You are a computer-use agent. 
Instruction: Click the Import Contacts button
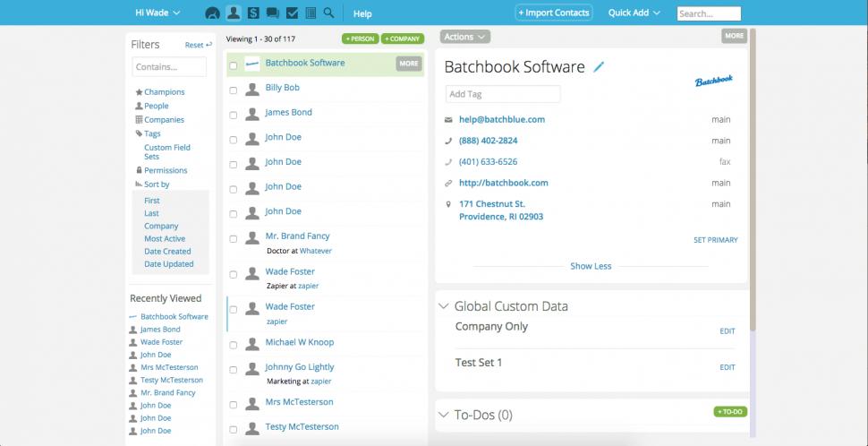point(554,13)
